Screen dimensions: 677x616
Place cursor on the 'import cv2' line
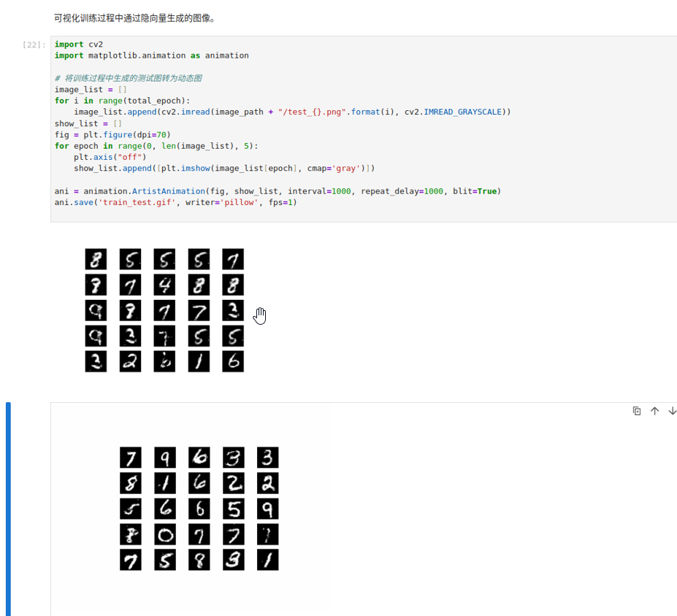click(x=79, y=45)
